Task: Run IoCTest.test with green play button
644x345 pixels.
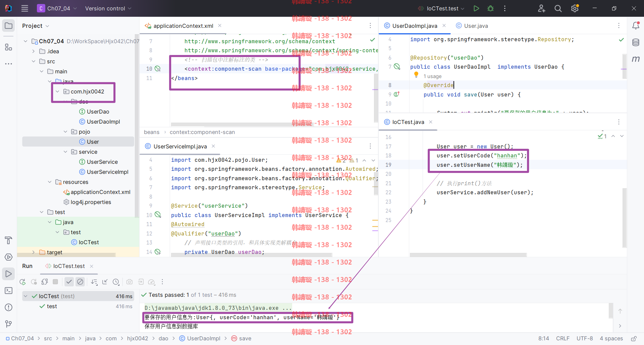Action: tap(476, 8)
